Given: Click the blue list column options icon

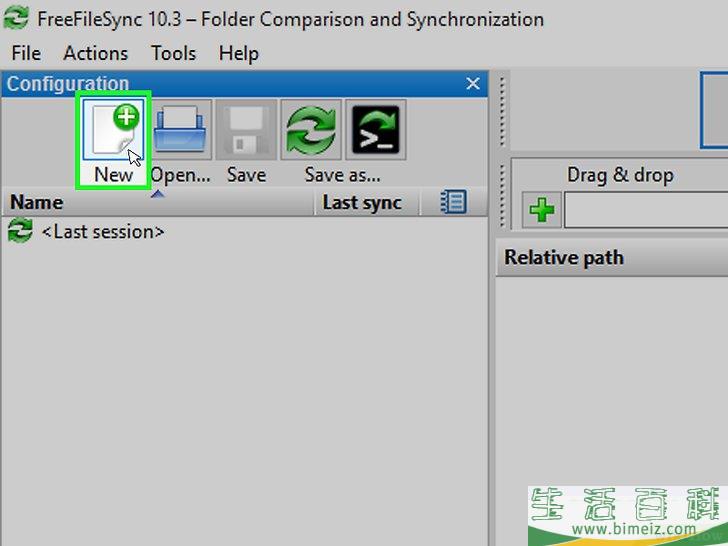Looking at the screenshot, I should click(453, 202).
